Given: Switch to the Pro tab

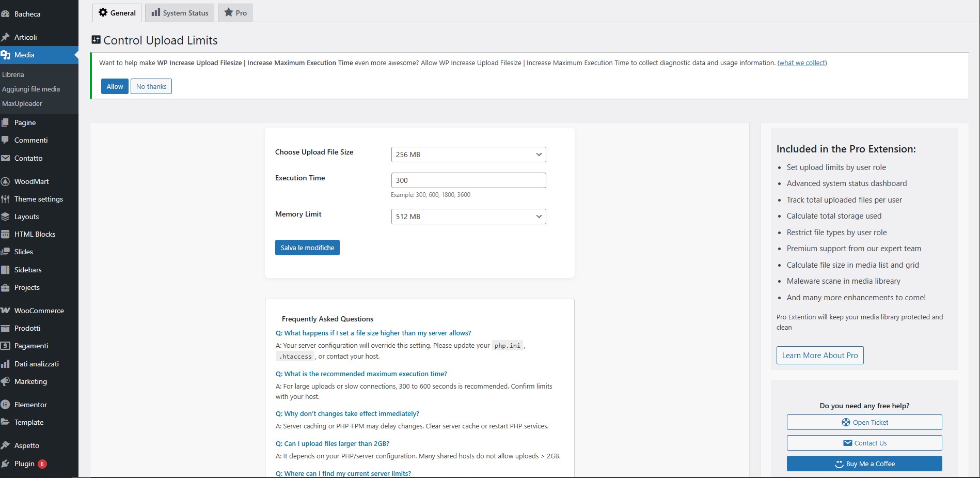Looking at the screenshot, I should tap(235, 13).
